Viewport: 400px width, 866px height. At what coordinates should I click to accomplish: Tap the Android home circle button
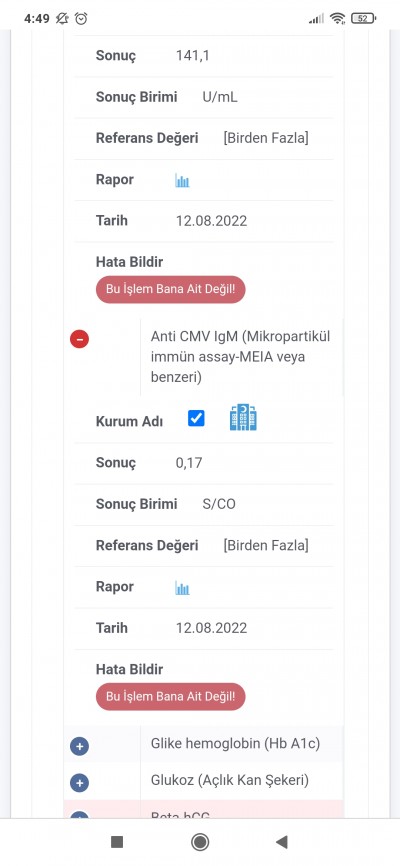coord(199,842)
